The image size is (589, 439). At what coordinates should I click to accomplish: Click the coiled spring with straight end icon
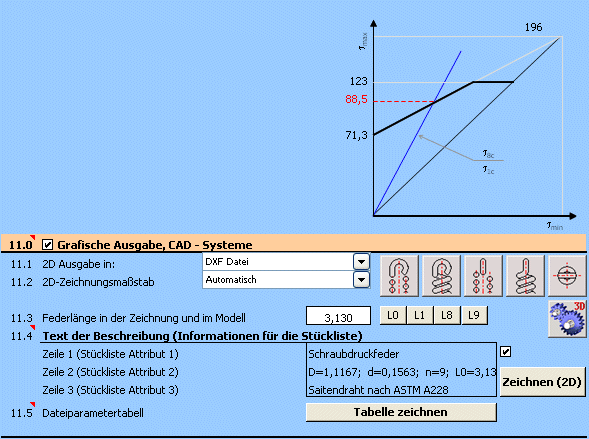(525, 276)
